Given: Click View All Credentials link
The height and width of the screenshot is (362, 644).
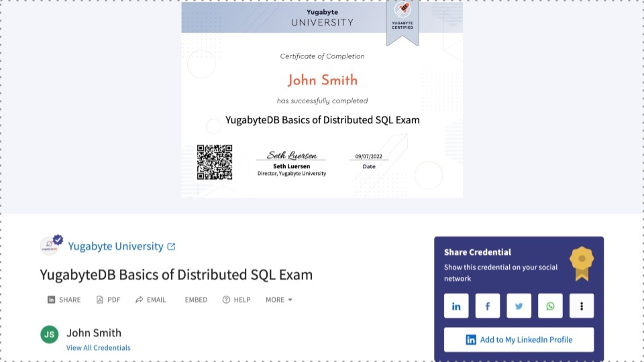Looking at the screenshot, I should coord(99,348).
